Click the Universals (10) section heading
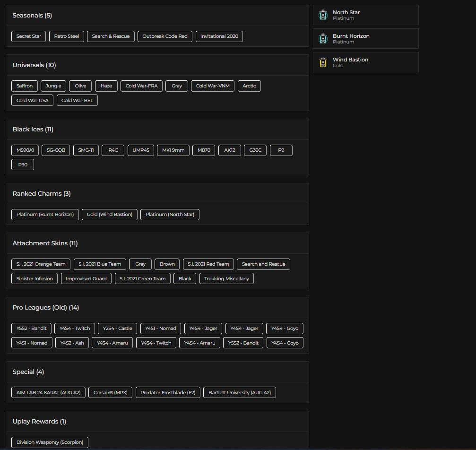The width and height of the screenshot is (476, 450). tap(35, 65)
